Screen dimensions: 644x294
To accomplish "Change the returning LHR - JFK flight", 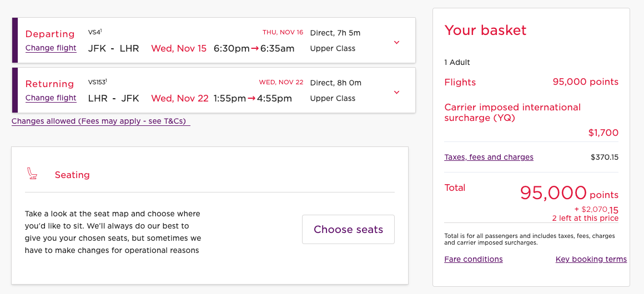I will coord(51,98).
